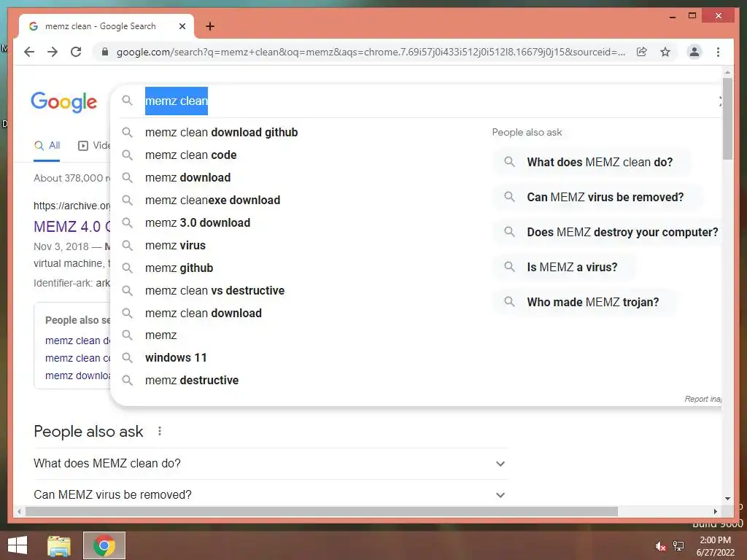Click the horizontal scrollbar thumb
Image resolution: width=747 pixels, height=560 pixels.
(x=322, y=511)
